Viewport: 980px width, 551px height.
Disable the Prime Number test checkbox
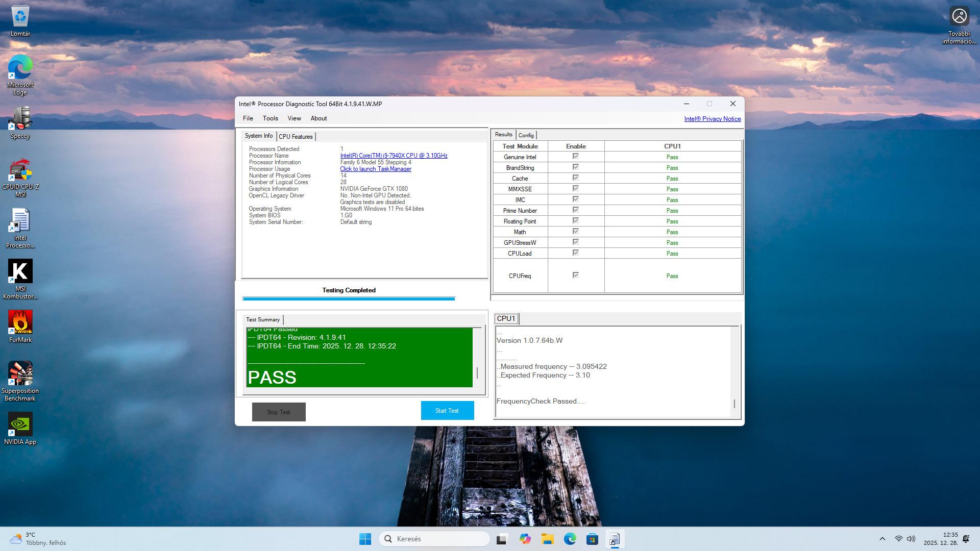tap(575, 210)
